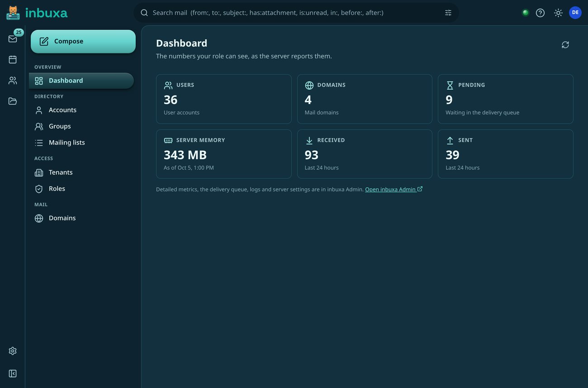Open the Calendar icon in the left rail
The image size is (588, 388).
coord(13,60)
